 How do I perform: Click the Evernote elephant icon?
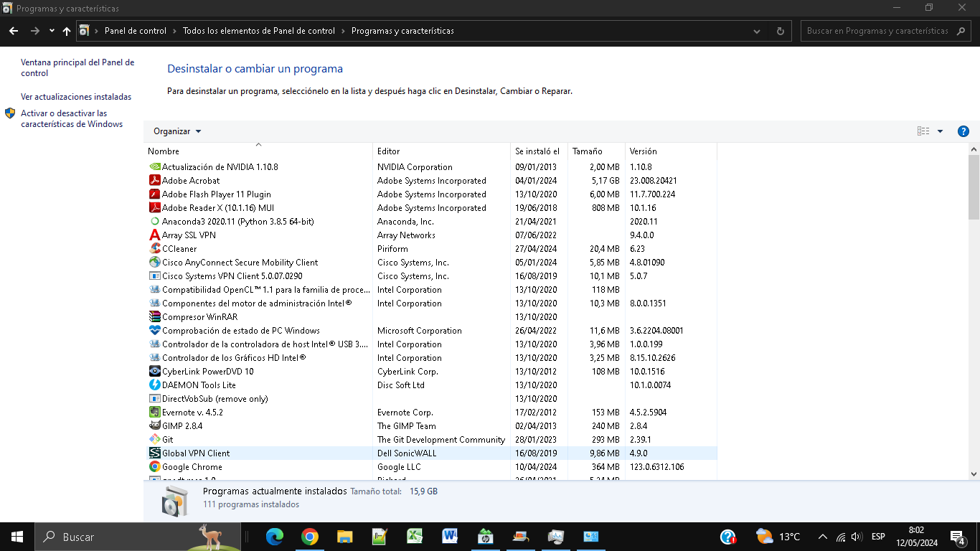[x=154, y=412]
